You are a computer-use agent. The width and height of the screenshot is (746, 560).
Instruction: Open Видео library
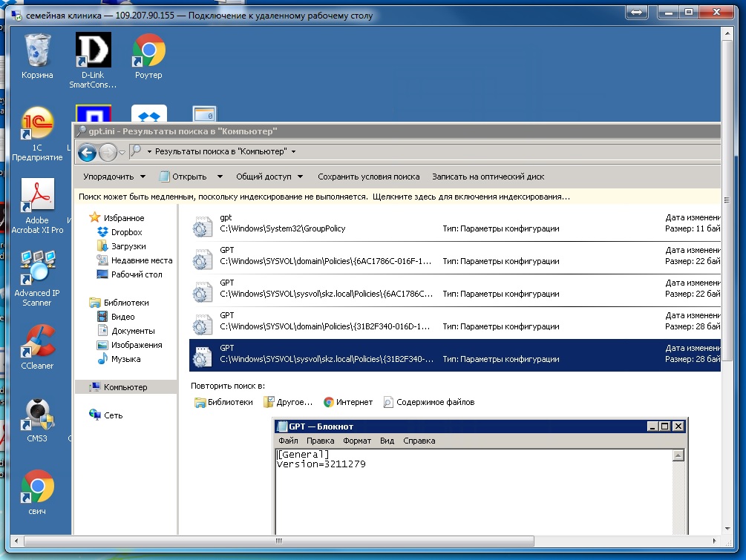116,317
